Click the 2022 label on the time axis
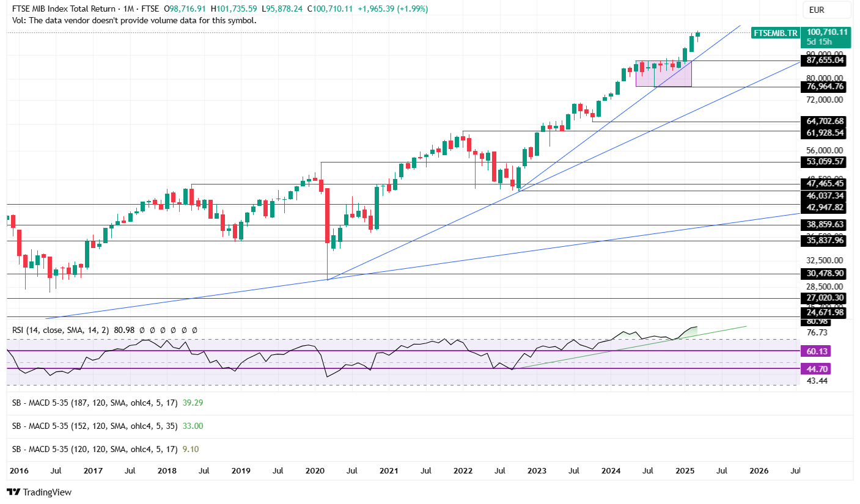Image resolution: width=860 pixels, height=504 pixels. tap(463, 471)
